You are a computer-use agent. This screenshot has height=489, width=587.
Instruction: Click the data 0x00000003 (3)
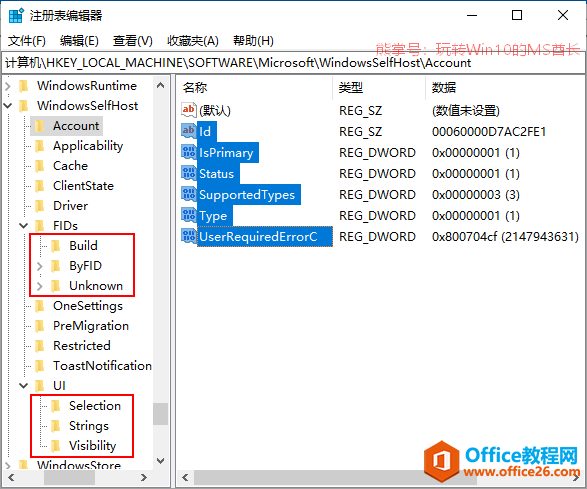[x=475, y=195]
